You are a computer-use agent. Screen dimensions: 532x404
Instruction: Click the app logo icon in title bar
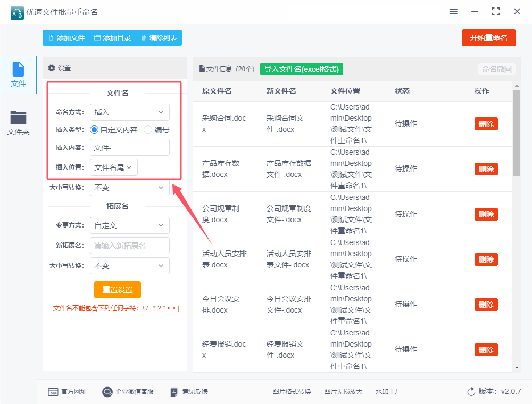click(17, 13)
